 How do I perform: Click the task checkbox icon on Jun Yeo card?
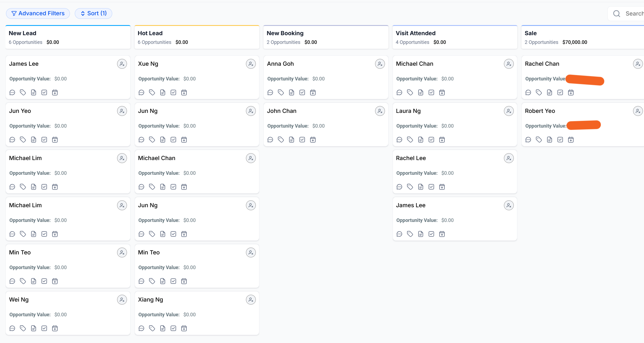tap(44, 140)
